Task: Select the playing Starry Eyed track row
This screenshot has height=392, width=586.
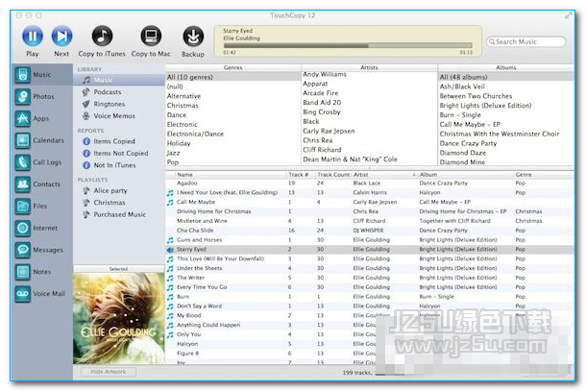Action: 370,249
